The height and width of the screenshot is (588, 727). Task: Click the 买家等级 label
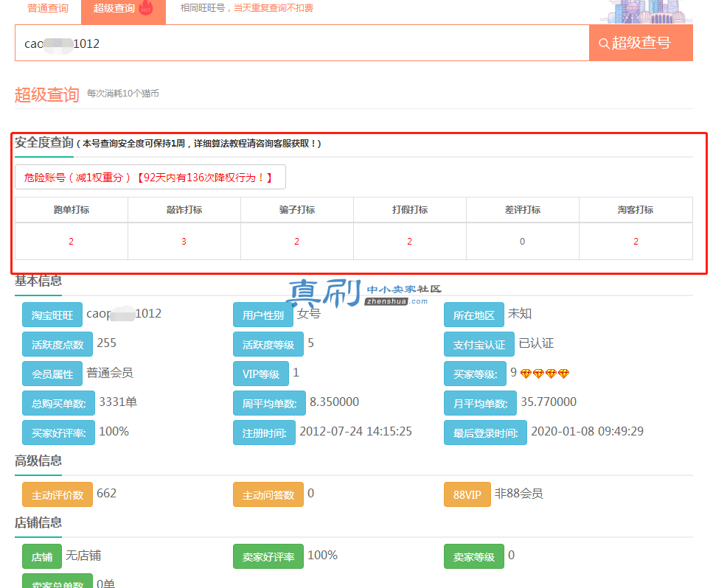tap(476, 374)
